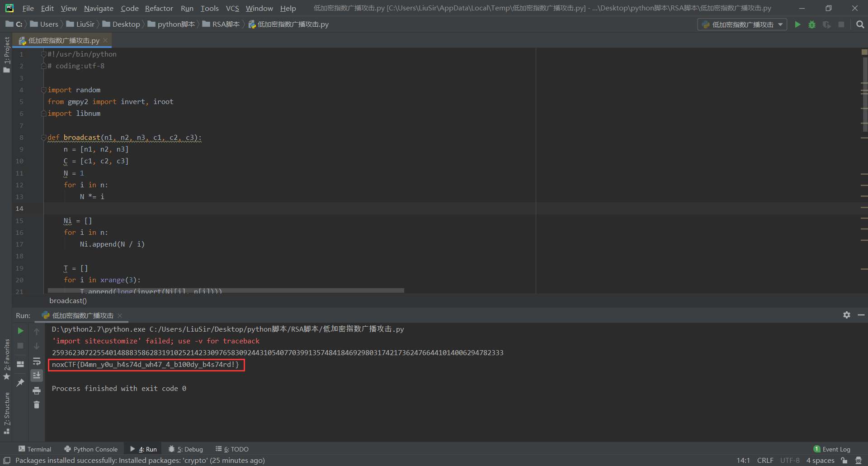Image resolution: width=868 pixels, height=466 pixels.
Task: Click the cursor position 14:1 indicator
Action: click(x=743, y=461)
